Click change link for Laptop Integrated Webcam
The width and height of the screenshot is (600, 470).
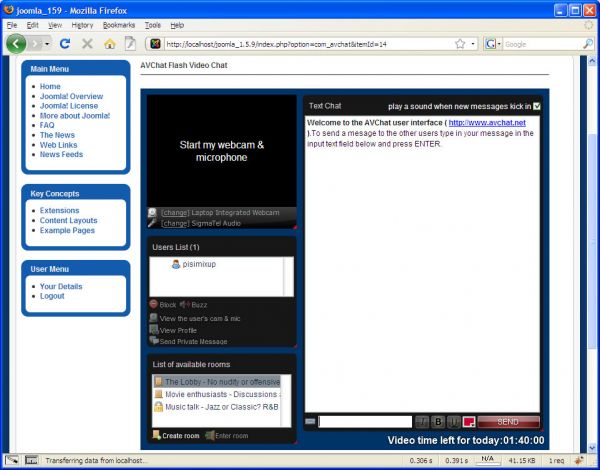[x=175, y=212]
